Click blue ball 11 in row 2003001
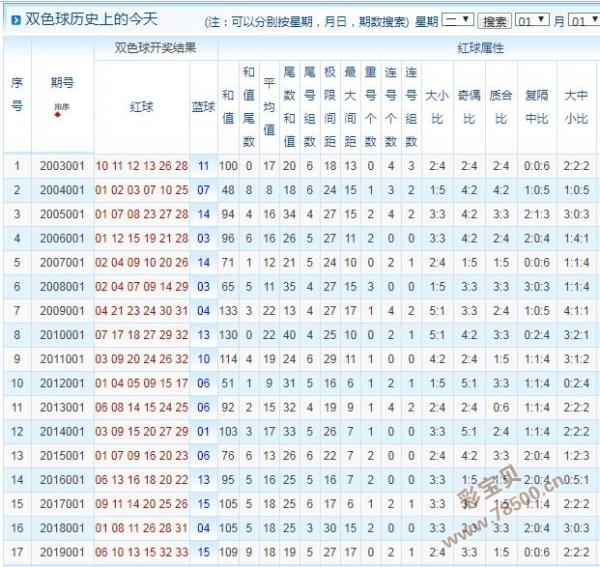This screenshot has width=600, height=567. pyautogui.click(x=203, y=166)
